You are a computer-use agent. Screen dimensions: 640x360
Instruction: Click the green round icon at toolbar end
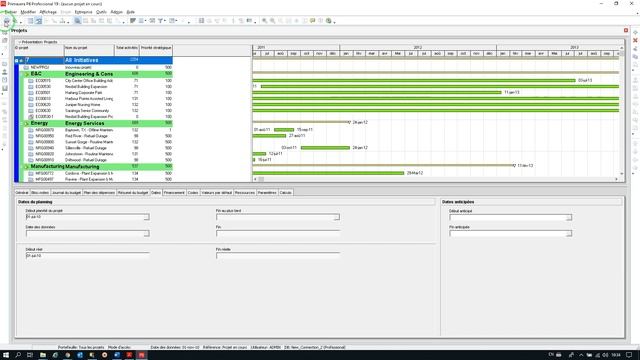(329, 21)
